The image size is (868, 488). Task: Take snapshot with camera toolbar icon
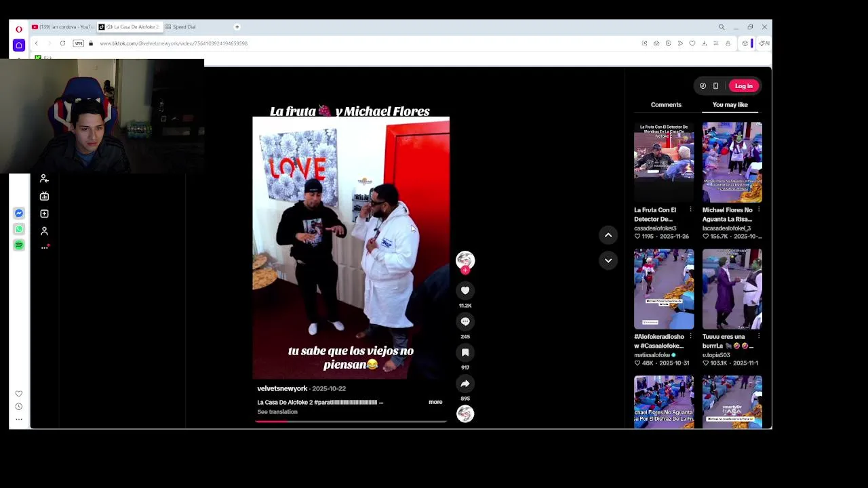click(656, 43)
